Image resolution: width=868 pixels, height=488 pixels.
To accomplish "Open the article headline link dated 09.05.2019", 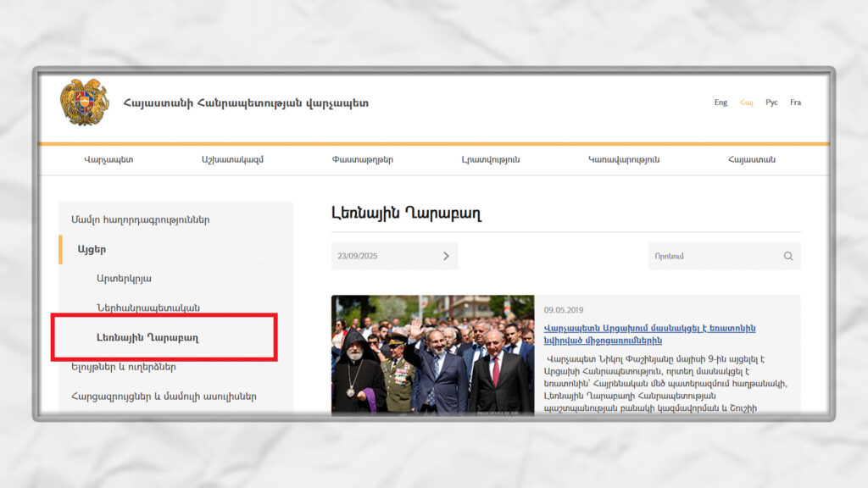I will [649, 334].
